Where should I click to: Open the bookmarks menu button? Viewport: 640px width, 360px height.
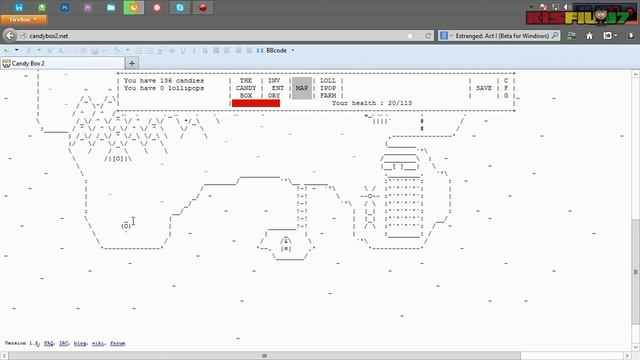click(609, 36)
